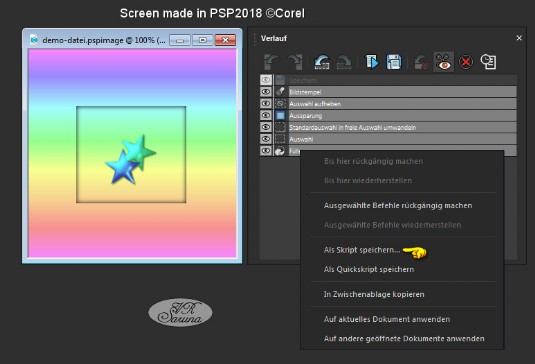Click the red X clear history icon

(x=466, y=62)
